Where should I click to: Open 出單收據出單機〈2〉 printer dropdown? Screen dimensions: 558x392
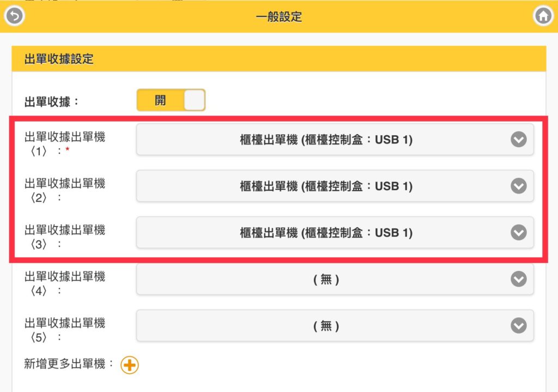click(335, 186)
